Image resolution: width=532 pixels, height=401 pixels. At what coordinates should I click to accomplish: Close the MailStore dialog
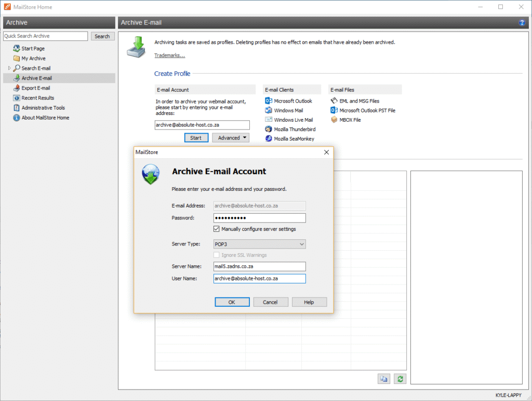click(x=326, y=152)
